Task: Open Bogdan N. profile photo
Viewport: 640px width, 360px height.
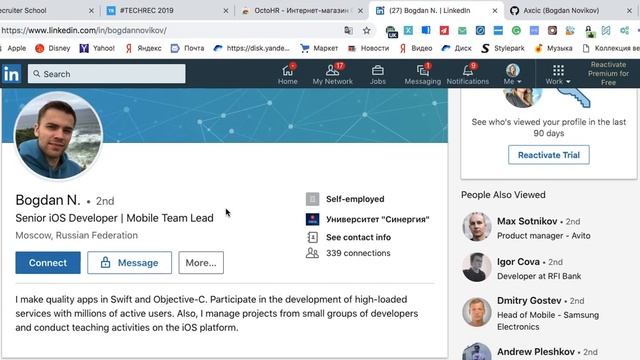Action: [58, 136]
